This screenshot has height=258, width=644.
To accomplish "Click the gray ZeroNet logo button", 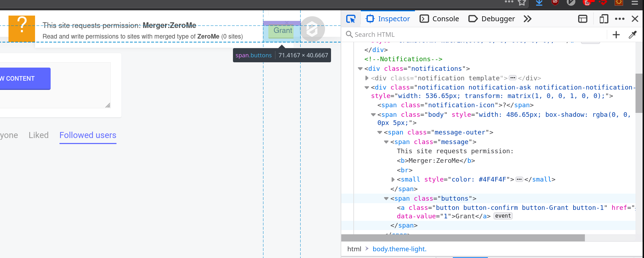I will (312, 29).
